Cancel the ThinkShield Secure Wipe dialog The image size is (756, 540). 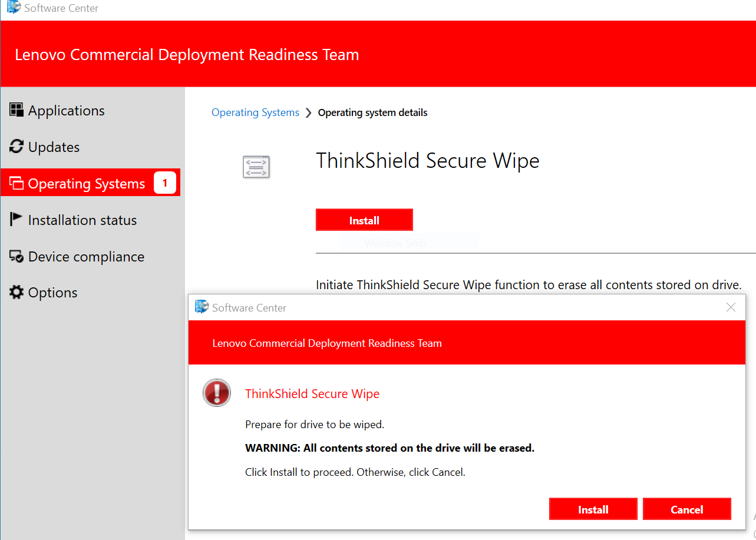click(x=686, y=509)
